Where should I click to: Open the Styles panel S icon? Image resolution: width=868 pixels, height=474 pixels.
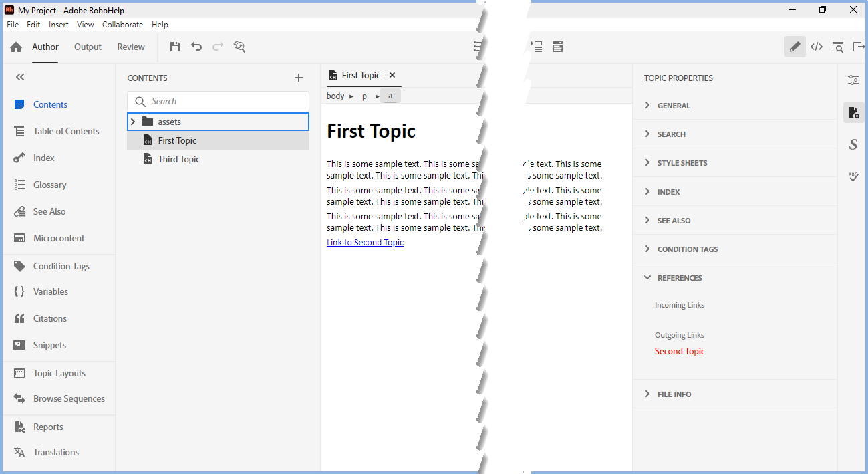coord(853,144)
